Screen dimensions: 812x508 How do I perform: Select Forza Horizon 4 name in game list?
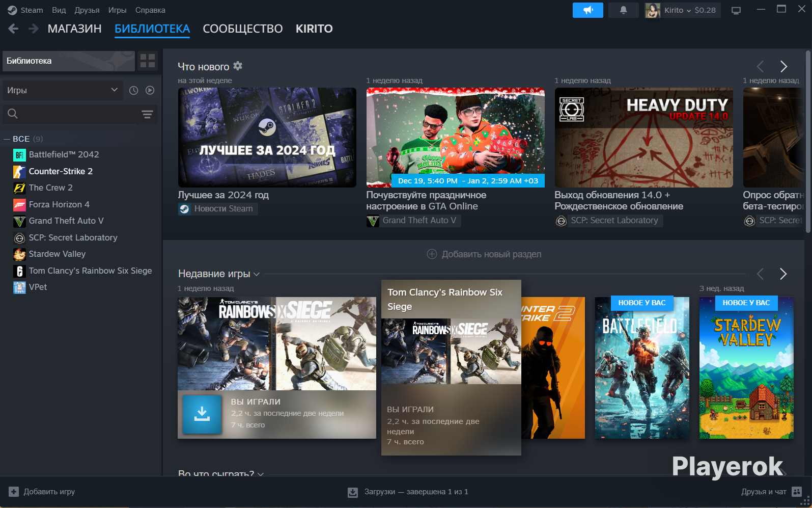click(59, 205)
